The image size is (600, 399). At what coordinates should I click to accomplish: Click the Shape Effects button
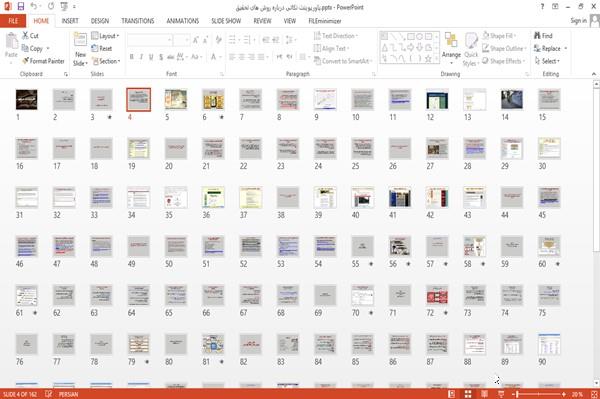[504, 61]
